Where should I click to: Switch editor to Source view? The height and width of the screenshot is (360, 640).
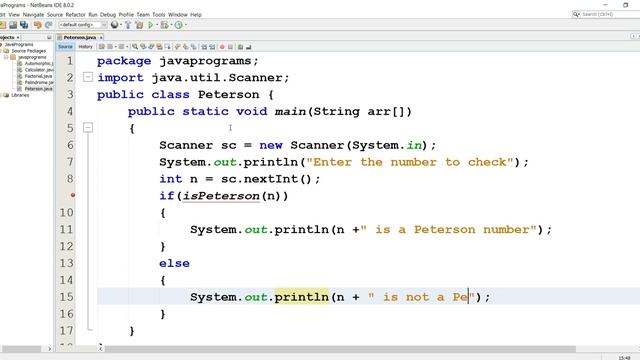point(65,47)
